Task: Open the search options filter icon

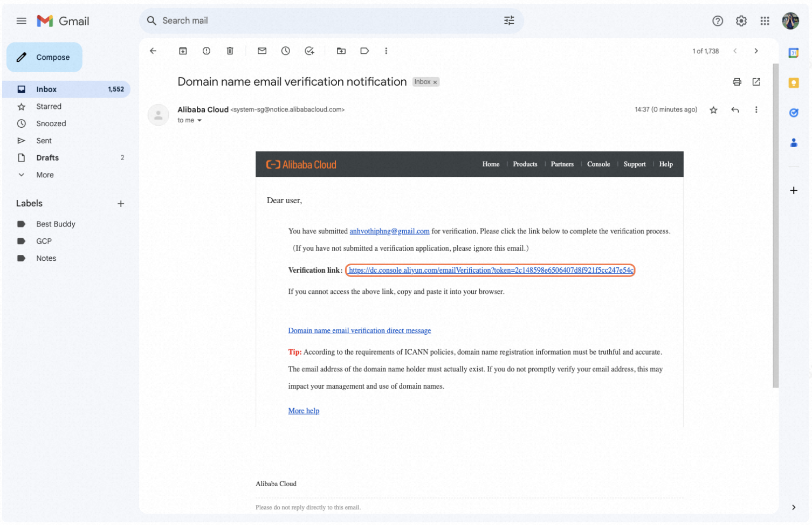Action: (x=508, y=20)
